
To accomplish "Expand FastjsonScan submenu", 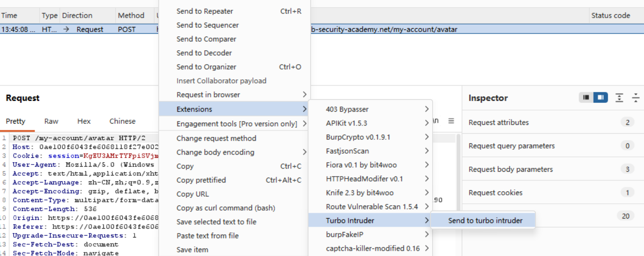I will tap(371, 151).
